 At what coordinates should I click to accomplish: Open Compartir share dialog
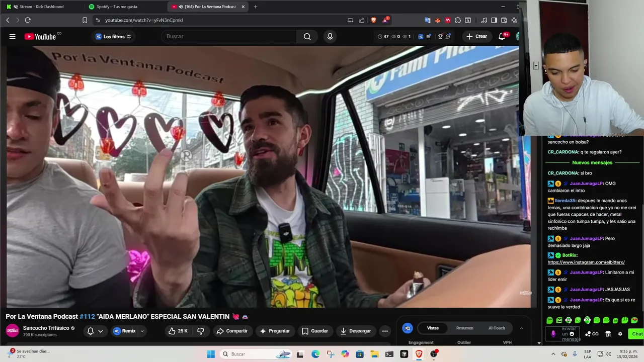232,331
